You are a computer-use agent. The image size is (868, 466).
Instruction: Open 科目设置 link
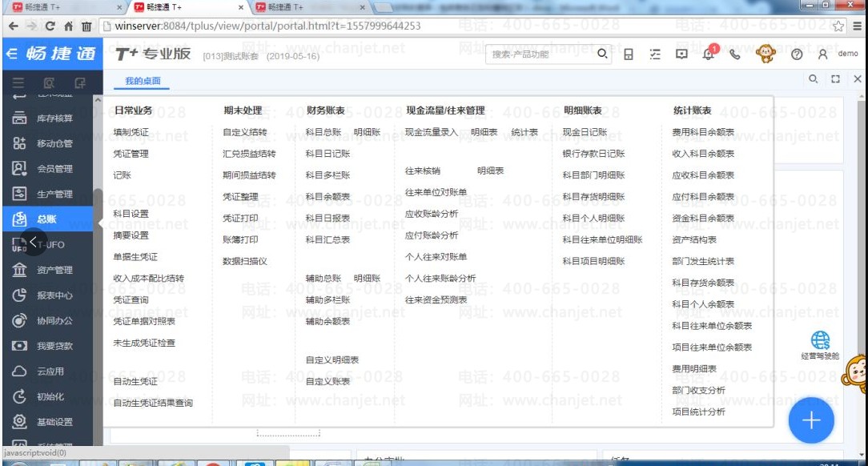131,214
